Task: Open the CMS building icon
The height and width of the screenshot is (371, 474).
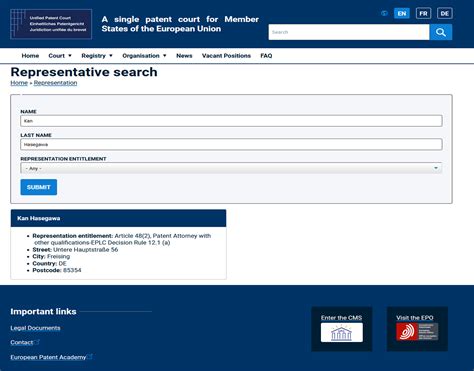Action: 342,332
